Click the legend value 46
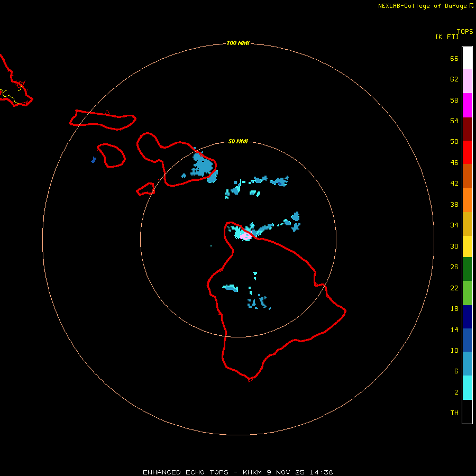The image size is (476, 476). pyautogui.click(x=454, y=163)
